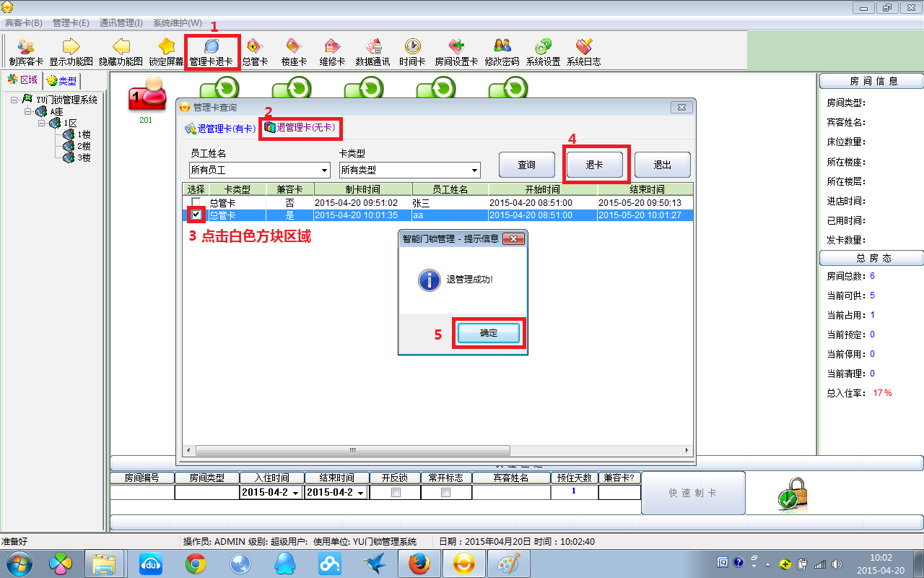Switch to 退管理卡(有卡) tab
Screen dimensions: 924x578
click(220, 129)
